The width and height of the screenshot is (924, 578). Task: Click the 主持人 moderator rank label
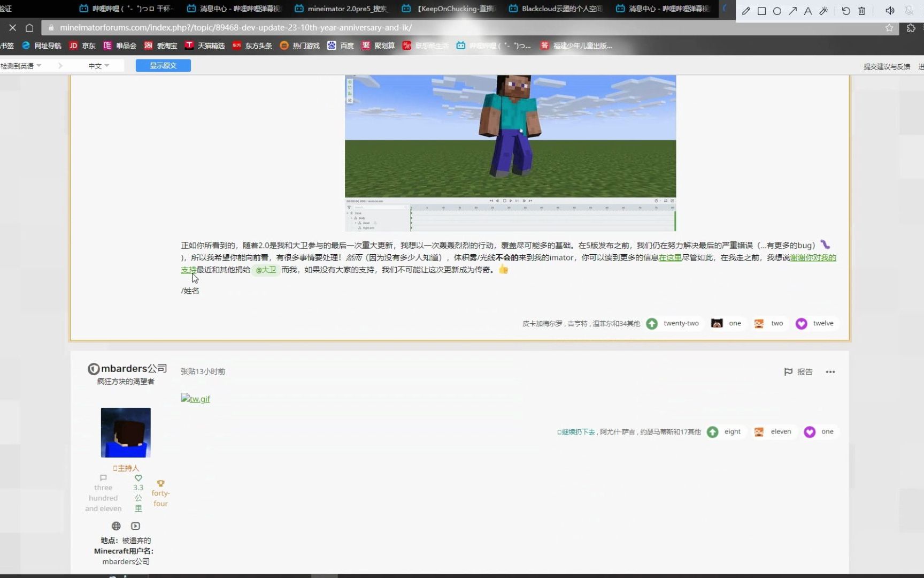126,468
